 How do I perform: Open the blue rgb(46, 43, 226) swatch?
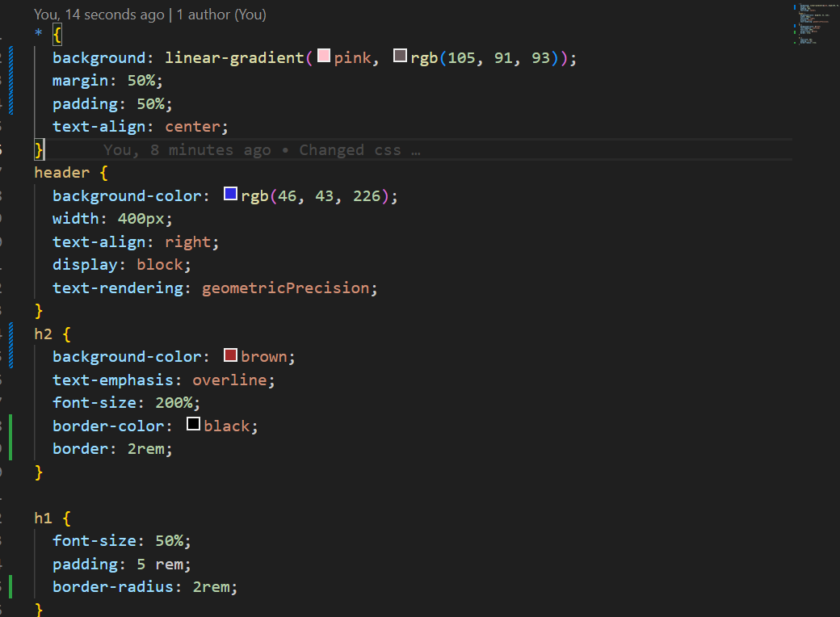(x=230, y=194)
